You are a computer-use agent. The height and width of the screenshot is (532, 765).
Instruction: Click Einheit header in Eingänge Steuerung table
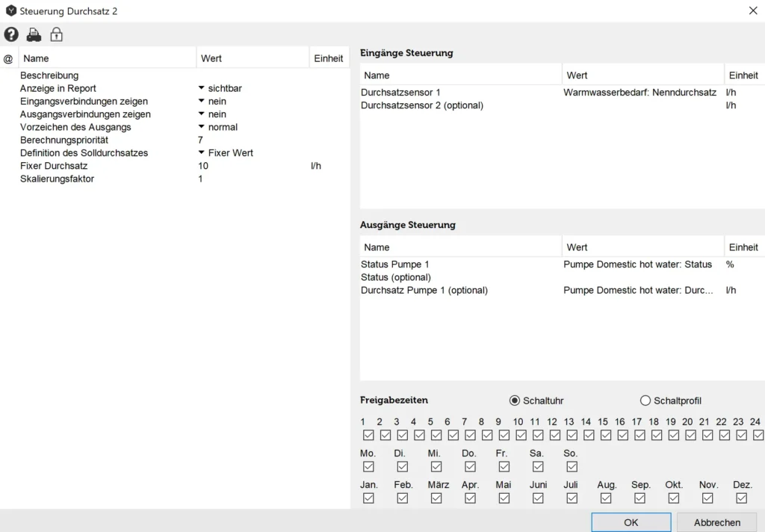click(x=743, y=75)
